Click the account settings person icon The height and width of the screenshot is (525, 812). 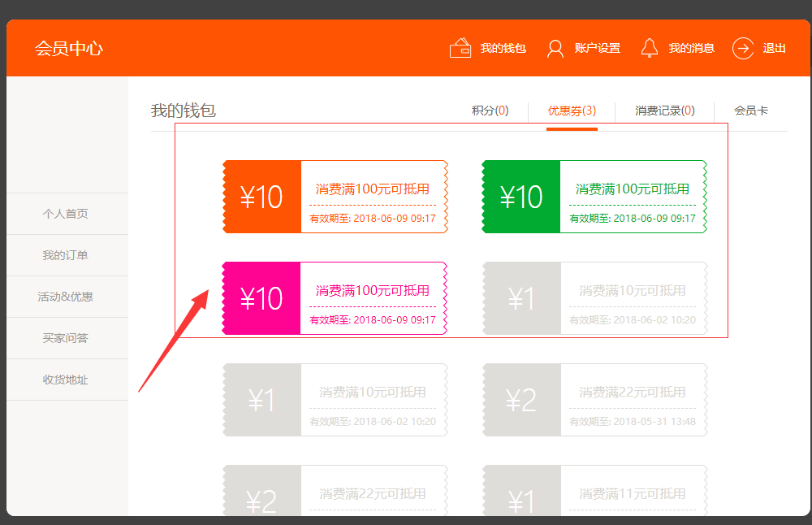click(x=555, y=49)
